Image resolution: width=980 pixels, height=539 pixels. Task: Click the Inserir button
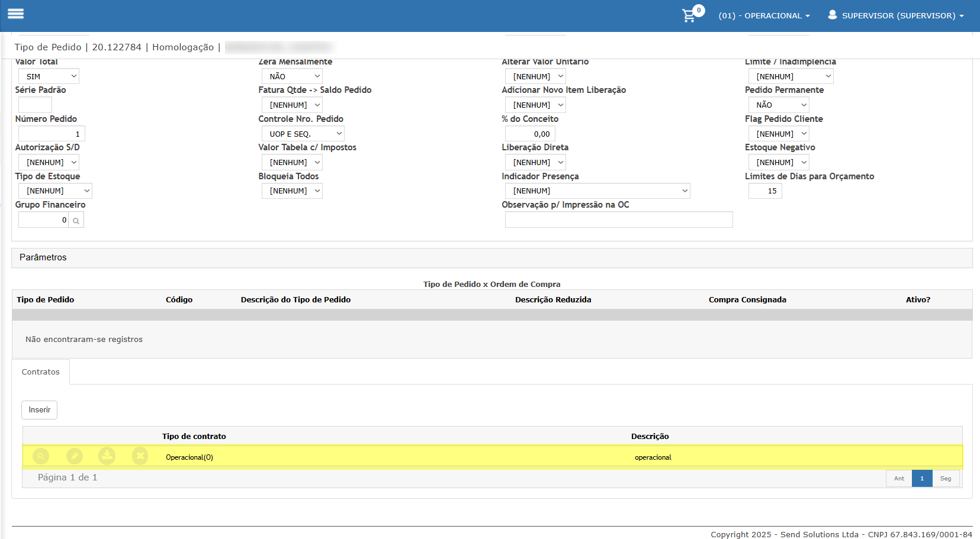click(40, 410)
